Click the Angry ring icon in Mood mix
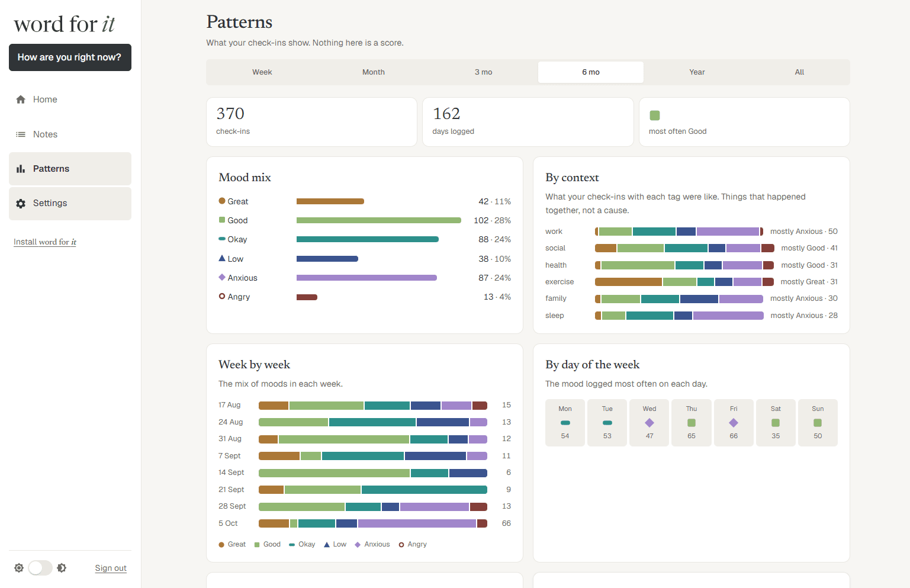This screenshot has width=910, height=588. click(222, 296)
